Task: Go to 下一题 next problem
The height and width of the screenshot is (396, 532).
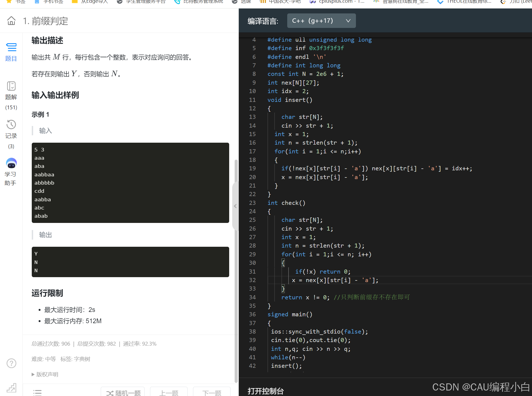Action: [x=212, y=392]
